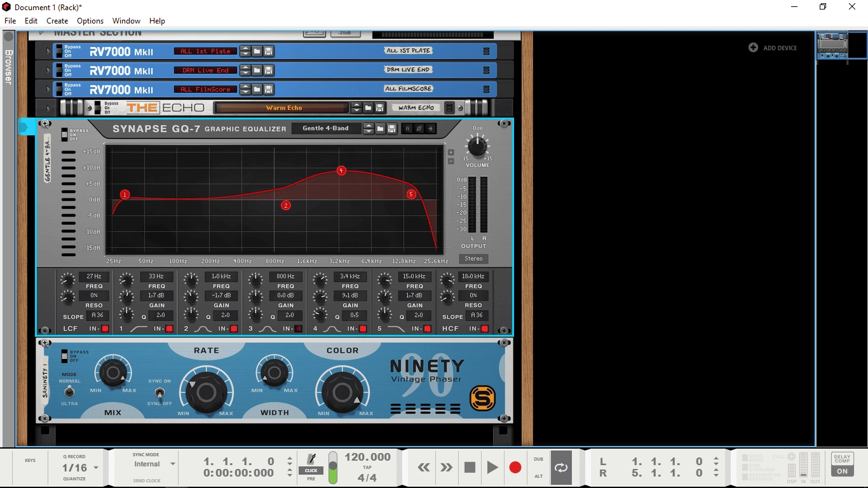Screen dimensions: 868x488
Task: Browse patches for DRM Live End RV7000
Action: coord(257,71)
